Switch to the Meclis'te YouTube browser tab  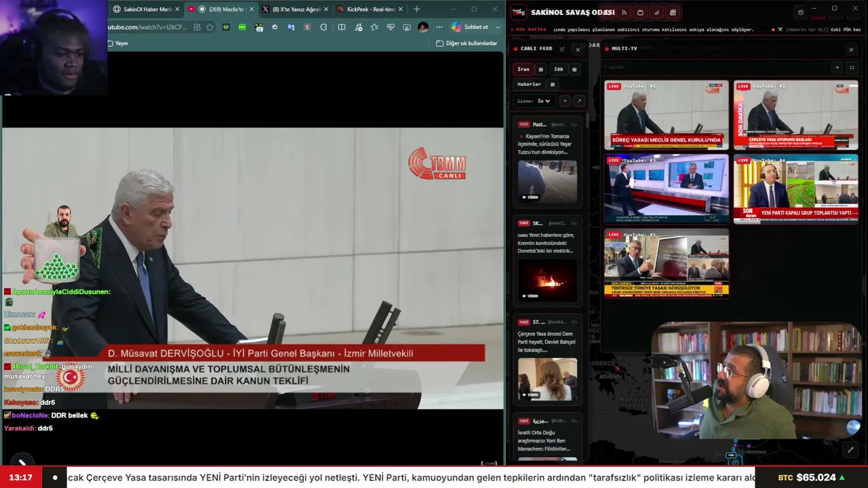pos(221,9)
